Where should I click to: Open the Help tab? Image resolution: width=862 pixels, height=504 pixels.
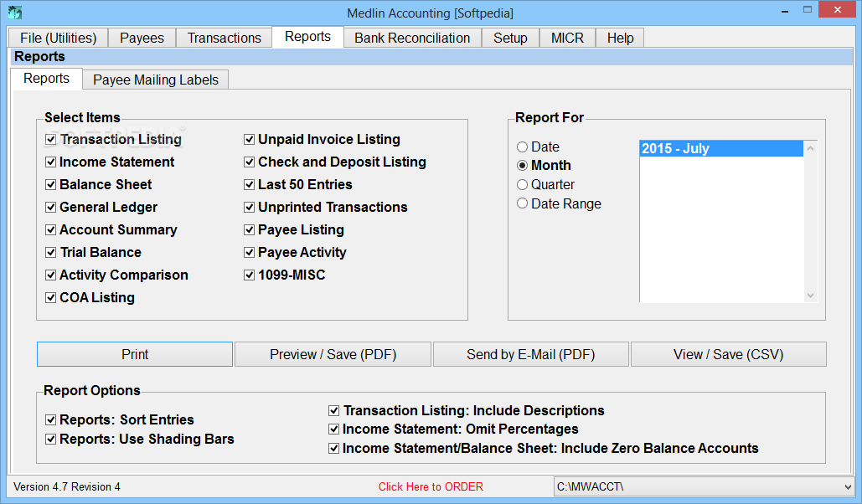620,38
